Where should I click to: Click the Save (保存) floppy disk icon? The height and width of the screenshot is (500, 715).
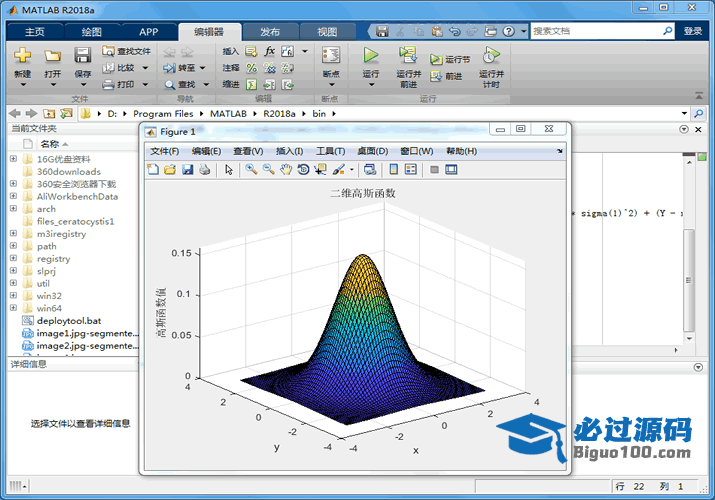click(83, 55)
